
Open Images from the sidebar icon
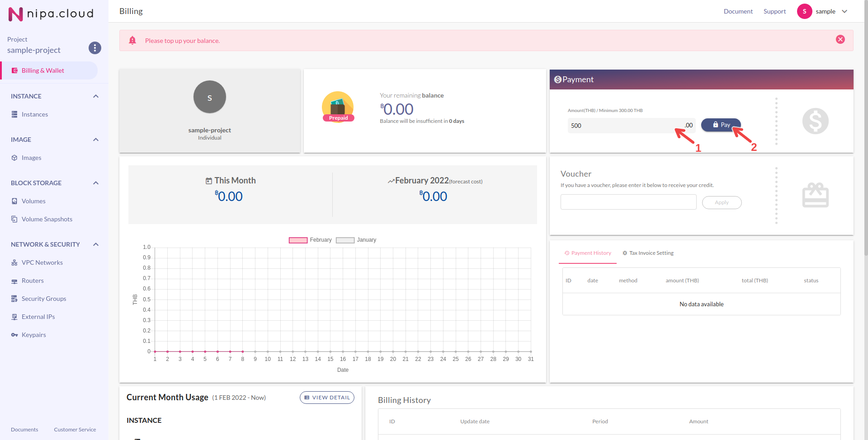(14, 158)
